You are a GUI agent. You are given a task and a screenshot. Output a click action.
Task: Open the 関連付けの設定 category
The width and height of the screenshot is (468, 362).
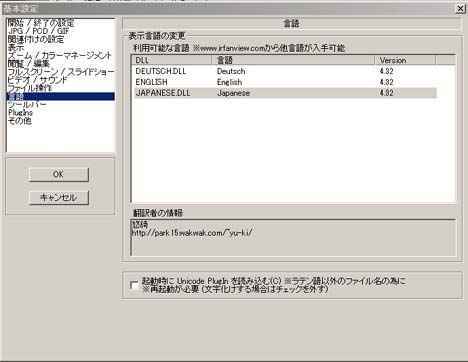[x=36, y=39]
